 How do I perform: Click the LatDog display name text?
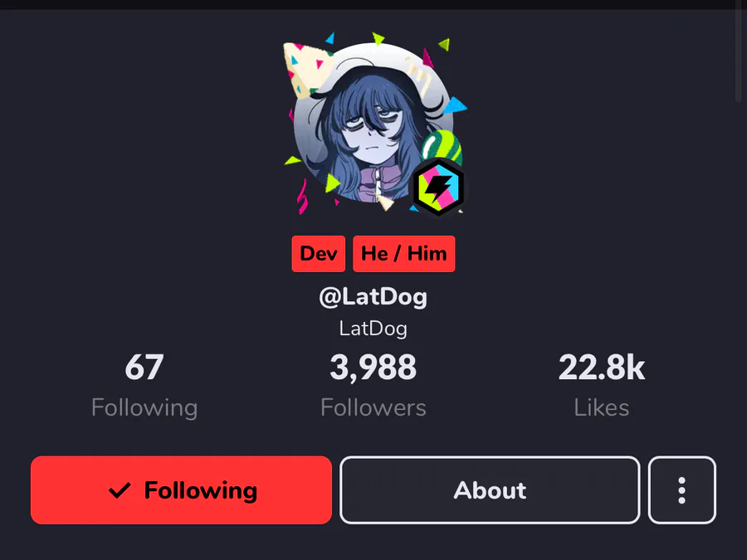coord(373,329)
